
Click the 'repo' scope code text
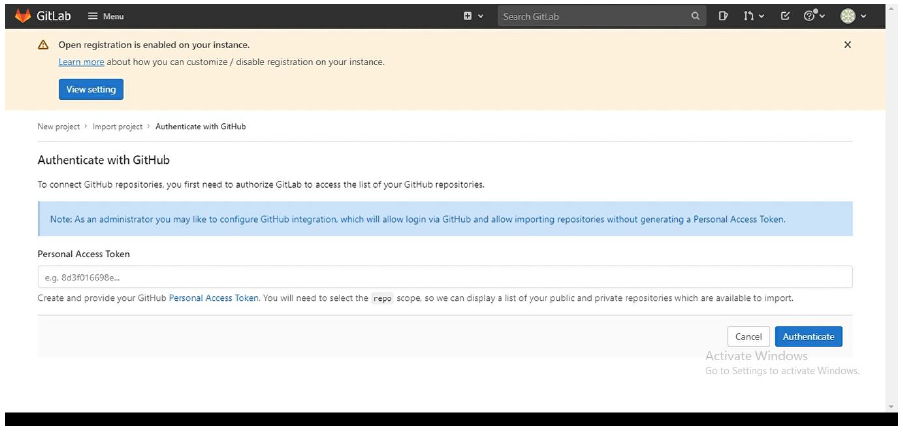pyautogui.click(x=382, y=299)
